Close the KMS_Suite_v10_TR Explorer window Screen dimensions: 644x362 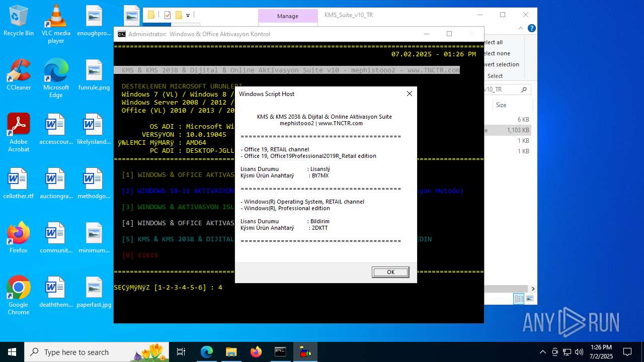[x=526, y=15]
